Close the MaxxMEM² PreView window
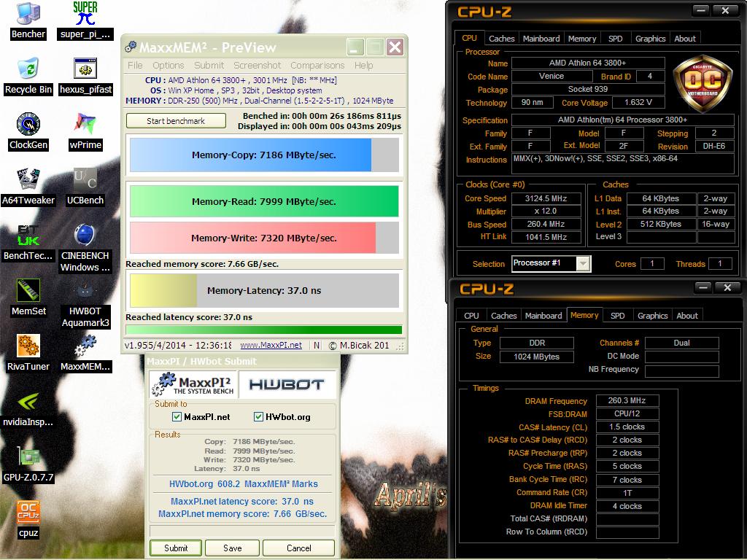Image resolution: width=747 pixels, height=560 pixels. coord(395,47)
